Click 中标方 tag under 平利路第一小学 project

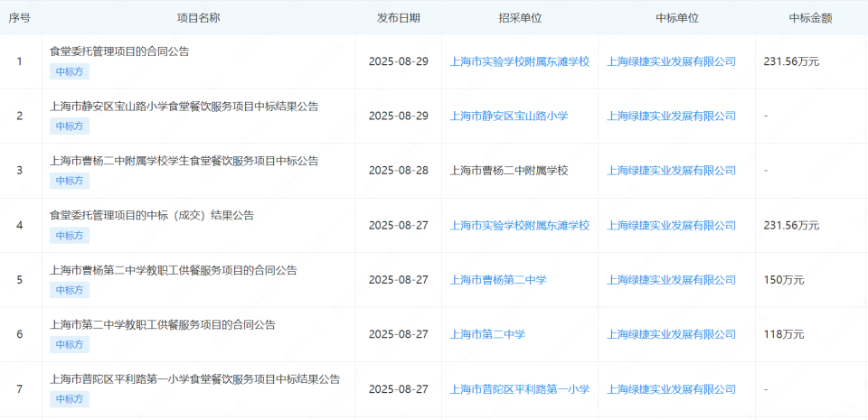[x=70, y=399]
